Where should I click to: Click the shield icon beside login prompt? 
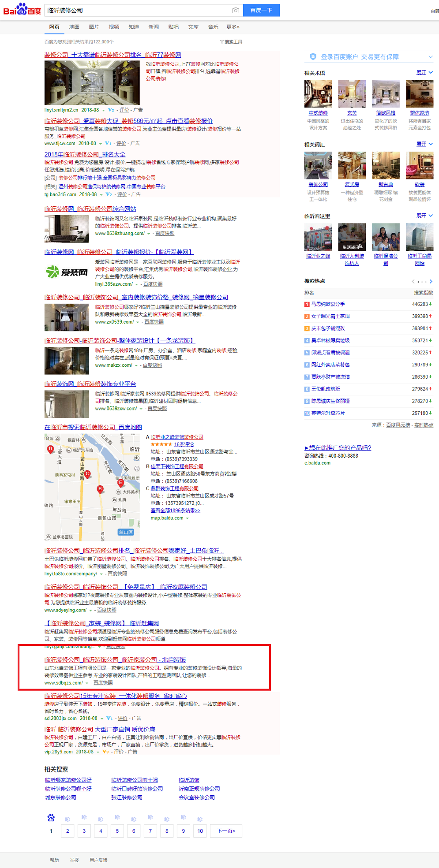click(x=313, y=56)
